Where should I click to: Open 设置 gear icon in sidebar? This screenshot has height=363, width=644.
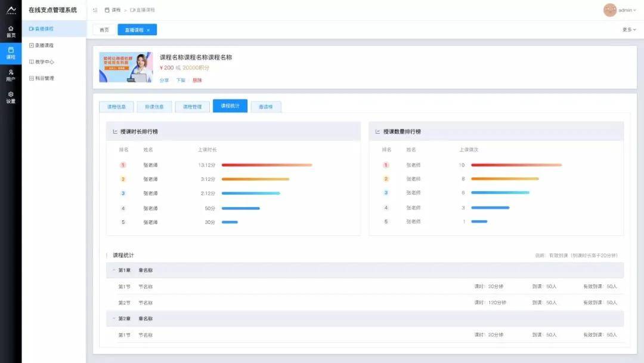pos(11,94)
